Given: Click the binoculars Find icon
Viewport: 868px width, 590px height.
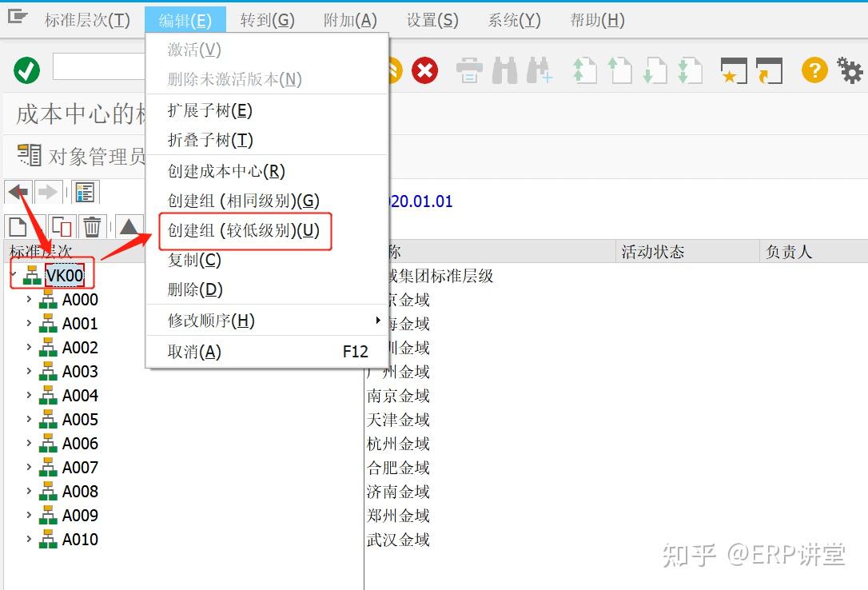Looking at the screenshot, I should point(504,71).
